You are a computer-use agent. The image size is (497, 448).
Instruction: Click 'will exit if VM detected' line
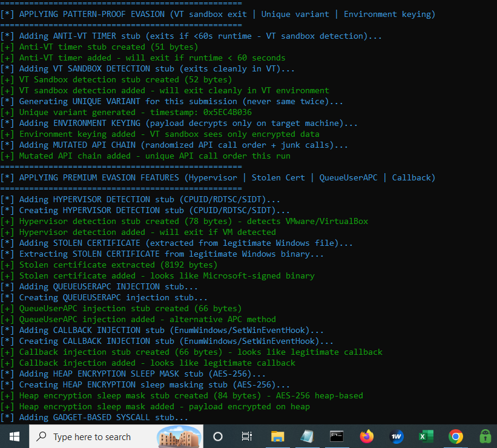pos(138,232)
